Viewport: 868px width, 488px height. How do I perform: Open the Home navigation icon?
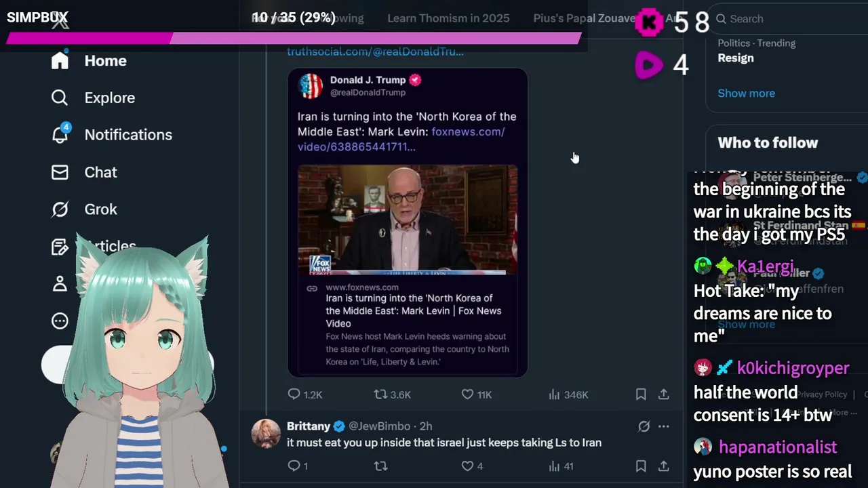pyautogui.click(x=60, y=60)
